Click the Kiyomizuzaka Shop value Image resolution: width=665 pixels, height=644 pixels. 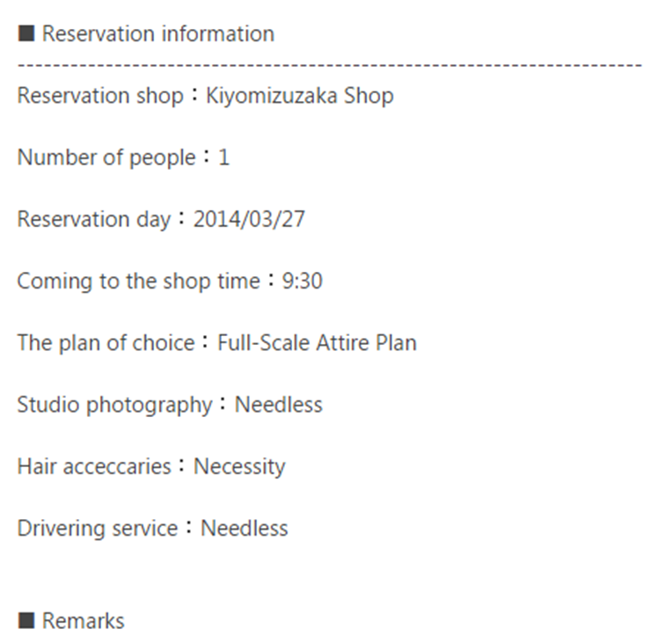(300, 95)
